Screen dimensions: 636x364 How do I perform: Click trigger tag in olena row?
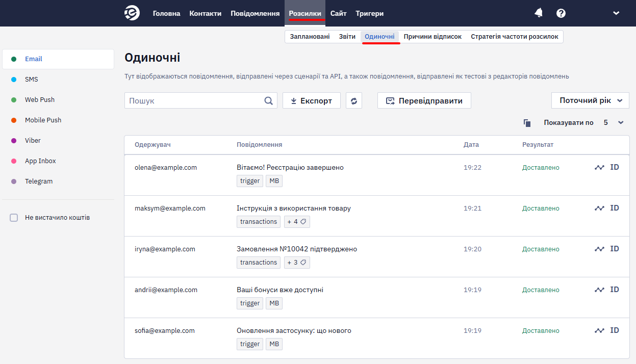(x=250, y=181)
